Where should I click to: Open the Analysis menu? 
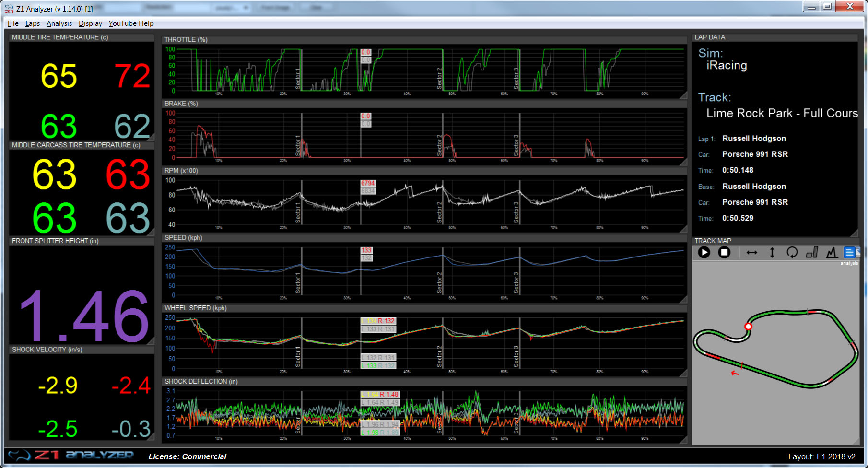click(59, 23)
